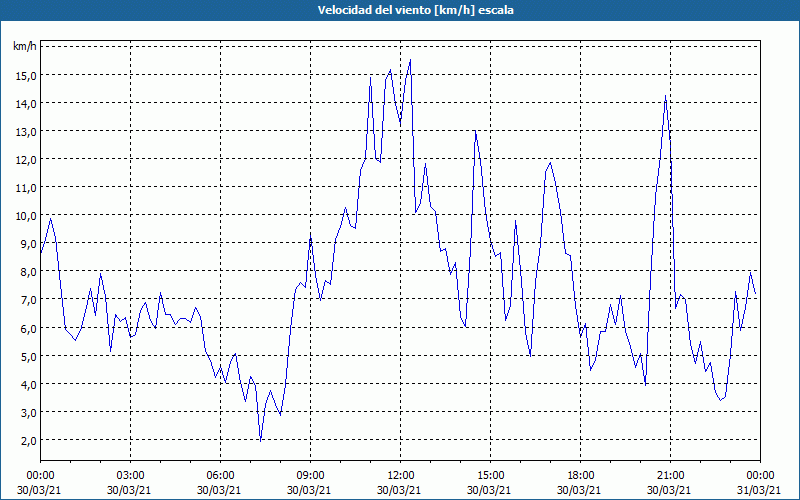The width and height of the screenshot is (800, 500).
Task: Click the 14,0 y-axis label
Action: point(26,104)
